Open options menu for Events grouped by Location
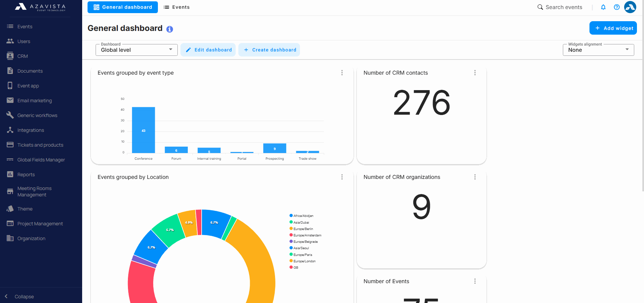This screenshot has height=303, width=644. tap(342, 177)
